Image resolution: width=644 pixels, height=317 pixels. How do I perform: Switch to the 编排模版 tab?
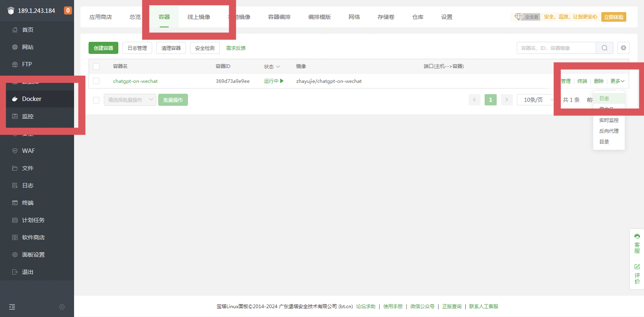(320, 17)
